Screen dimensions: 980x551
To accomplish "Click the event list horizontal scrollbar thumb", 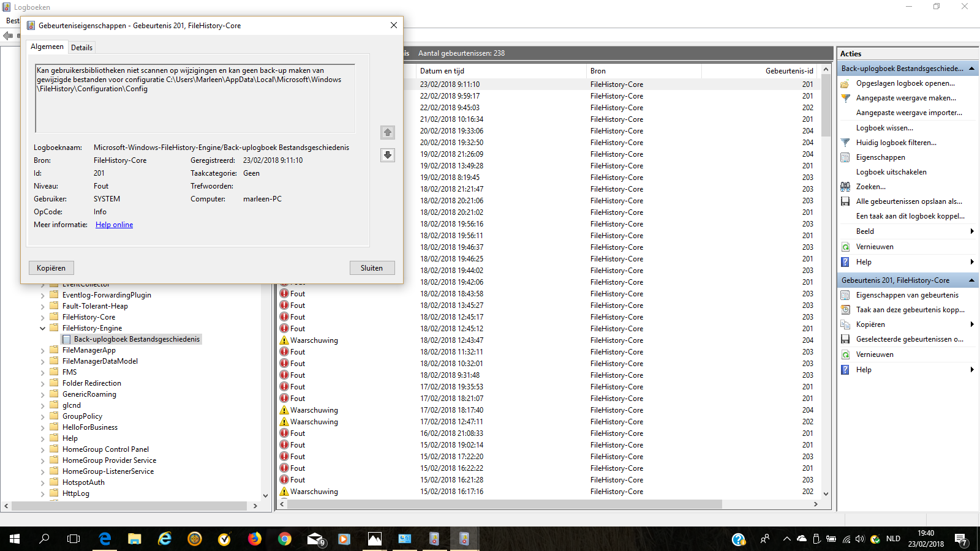I will tap(505, 504).
